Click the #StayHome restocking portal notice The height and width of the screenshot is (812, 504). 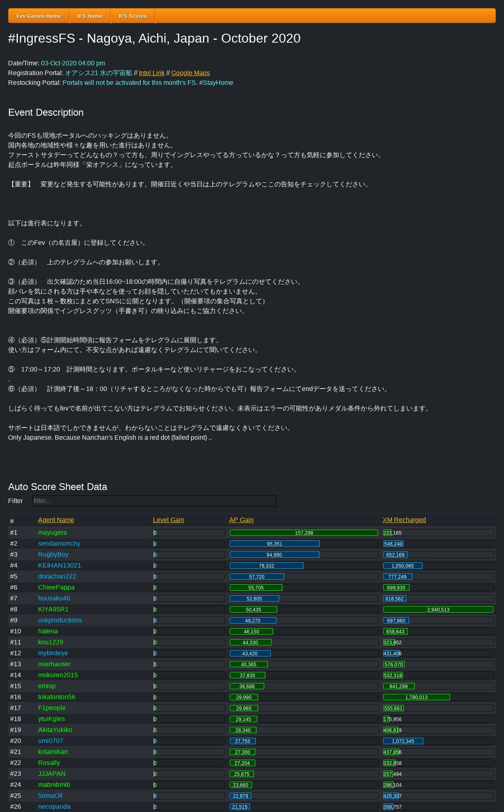[148, 83]
